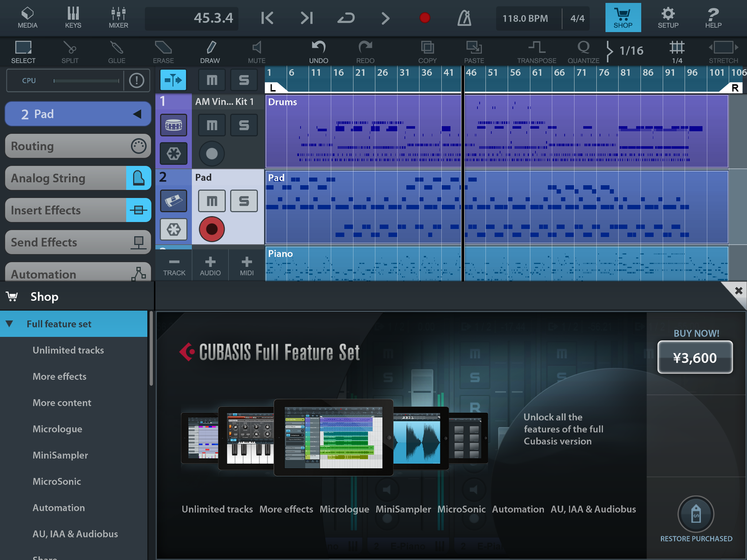Start playback with the play button
747x560 pixels.
tap(386, 18)
